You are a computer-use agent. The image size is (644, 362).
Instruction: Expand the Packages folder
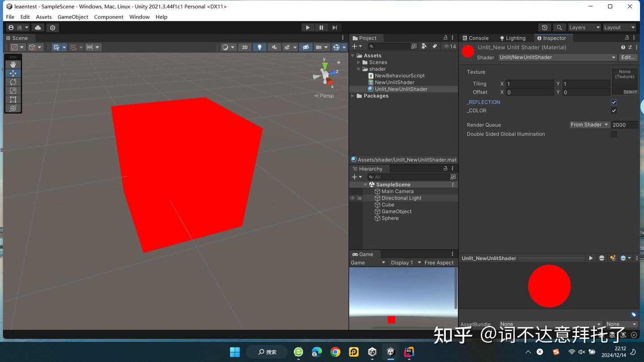[352, 96]
